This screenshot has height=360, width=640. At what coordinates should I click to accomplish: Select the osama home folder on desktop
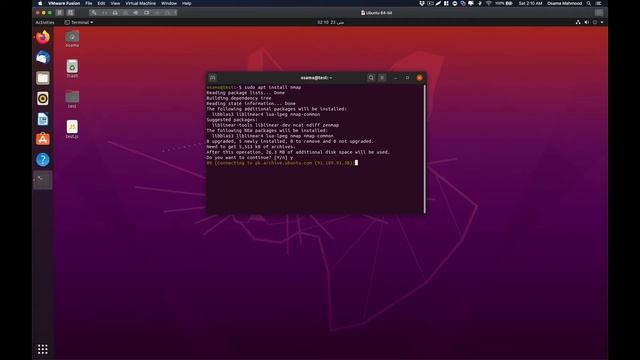72,39
